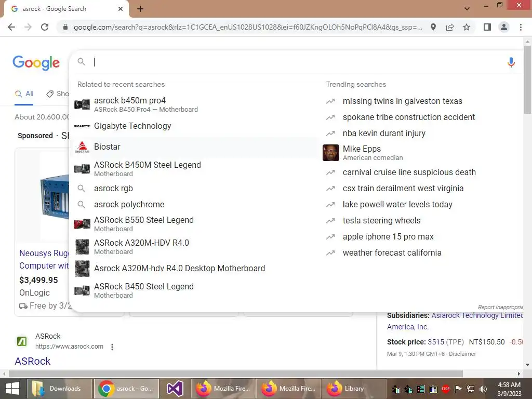
Task: Open stock ticker 3515 (TPE) link
Action: coord(446,342)
